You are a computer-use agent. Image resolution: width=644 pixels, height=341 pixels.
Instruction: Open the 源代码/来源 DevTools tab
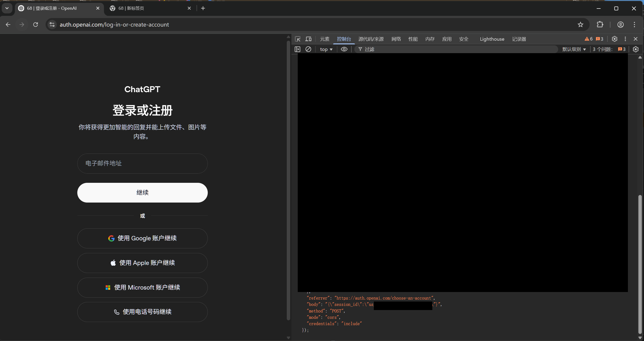point(371,39)
